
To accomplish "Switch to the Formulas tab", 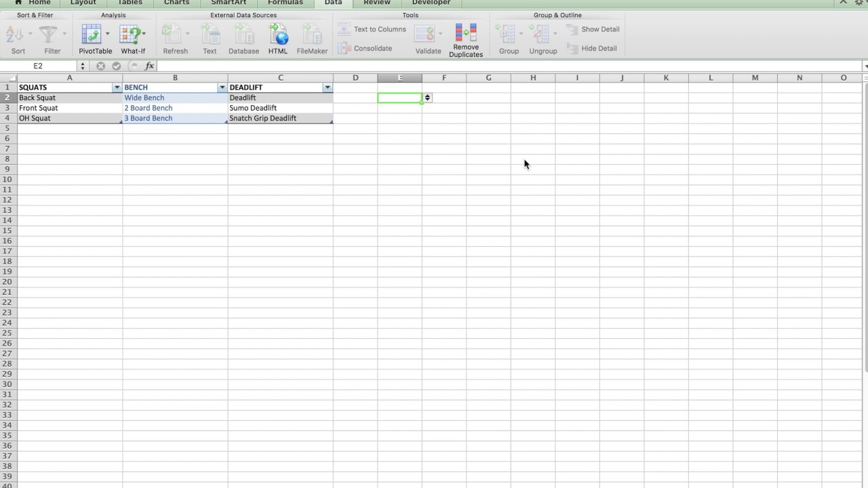I will (285, 3).
